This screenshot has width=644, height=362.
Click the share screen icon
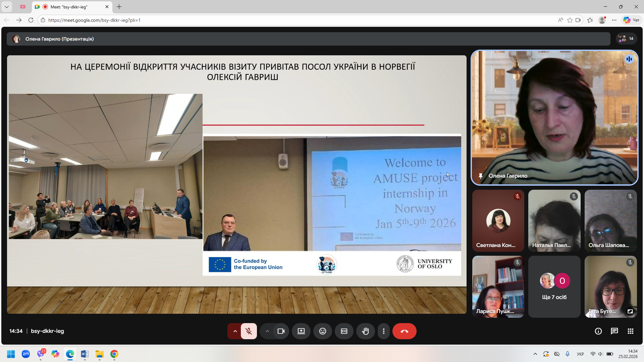point(301,331)
